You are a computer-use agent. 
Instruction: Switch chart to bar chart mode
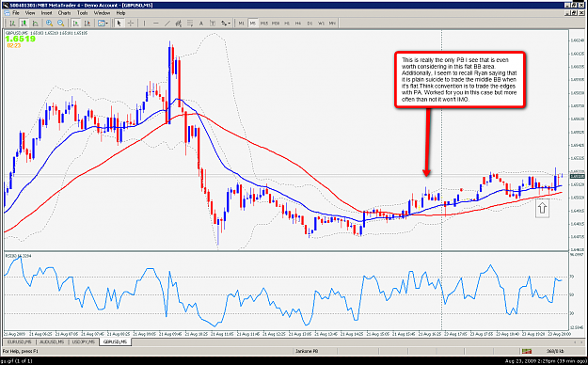coord(12,24)
